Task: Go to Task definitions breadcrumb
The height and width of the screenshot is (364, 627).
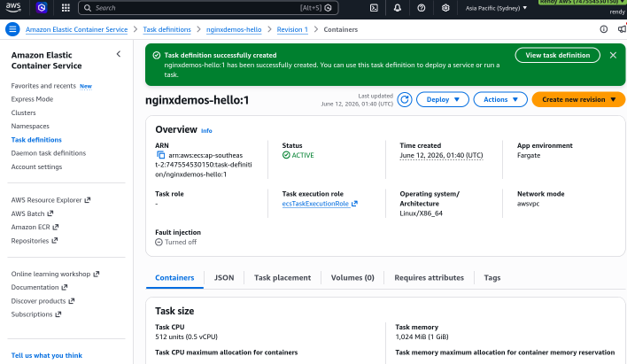Action: (166, 29)
